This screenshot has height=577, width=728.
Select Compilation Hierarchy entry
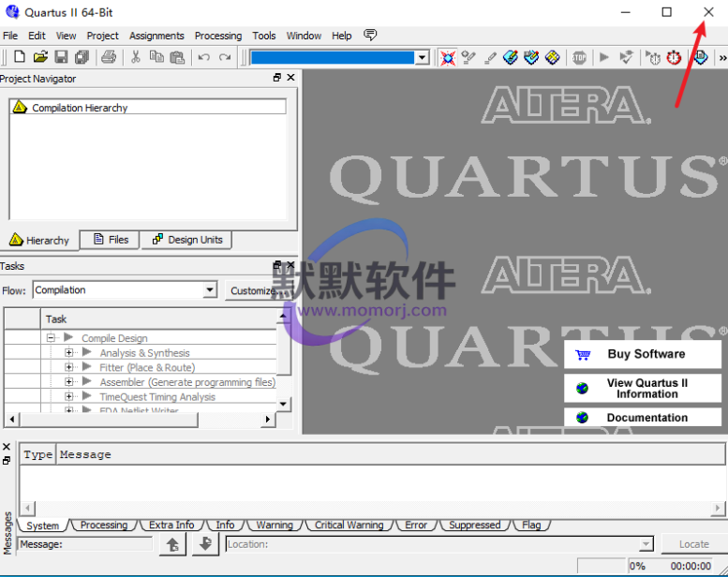pos(148,107)
